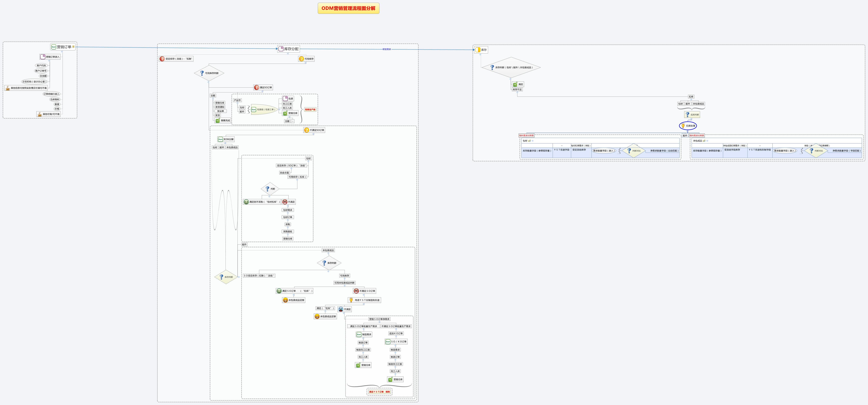Select the 订单明细行录入 topic
868x405 pixels.
51,94
